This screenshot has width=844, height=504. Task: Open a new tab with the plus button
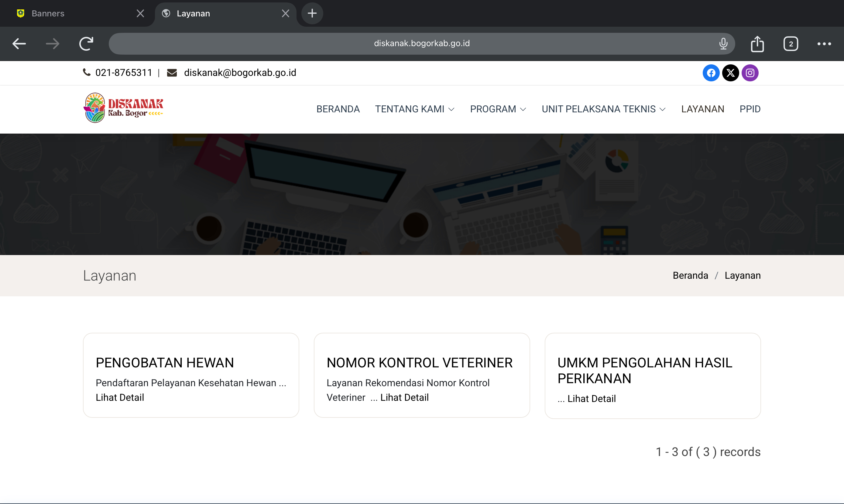(x=312, y=13)
